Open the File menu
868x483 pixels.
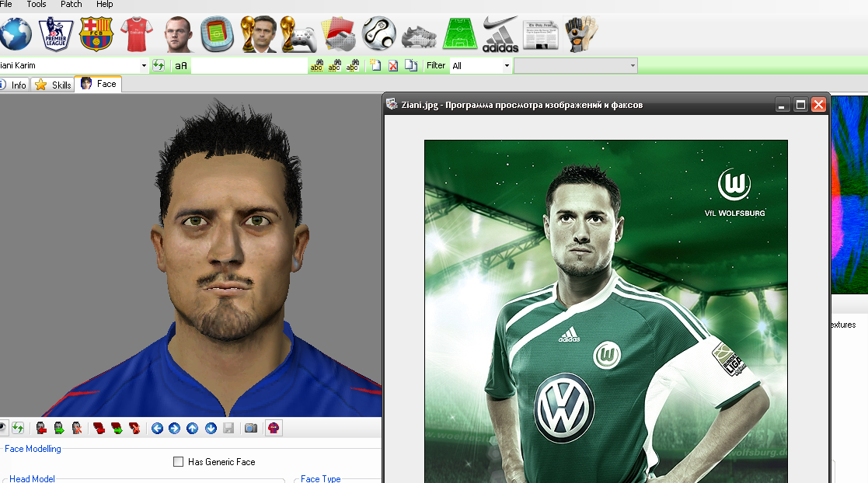coord(6,5)
